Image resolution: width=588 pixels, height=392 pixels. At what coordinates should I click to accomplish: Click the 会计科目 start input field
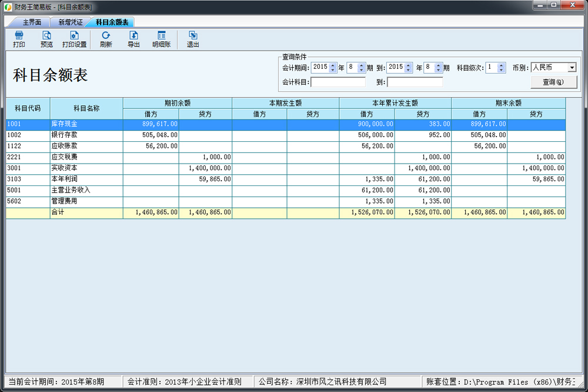click(x=338, y=82)
